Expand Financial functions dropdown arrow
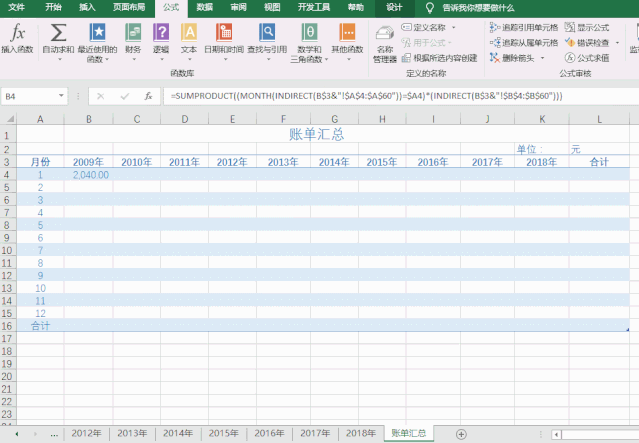 pos(133,60)
